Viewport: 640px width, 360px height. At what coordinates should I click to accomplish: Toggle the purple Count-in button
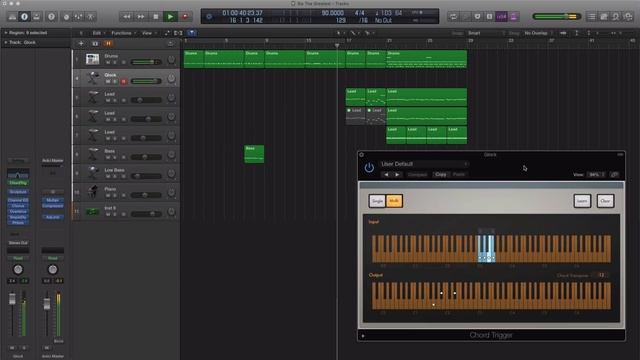[x=501, y=17]
